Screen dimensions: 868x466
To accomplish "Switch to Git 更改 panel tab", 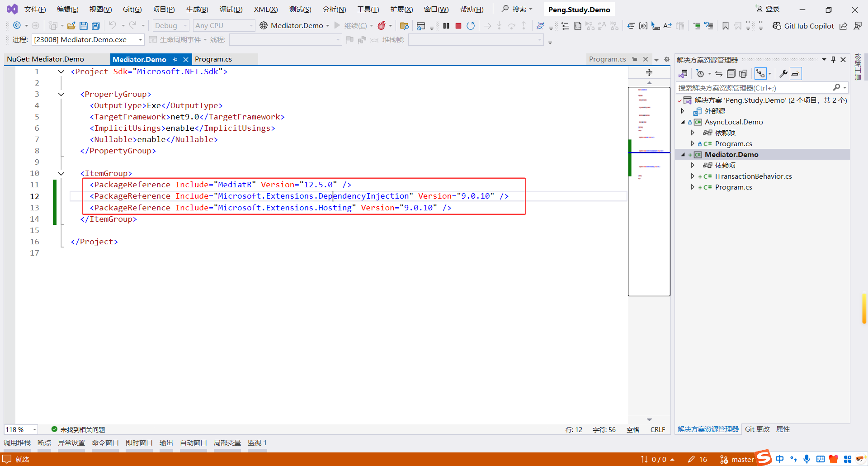I will pos(757,429).
